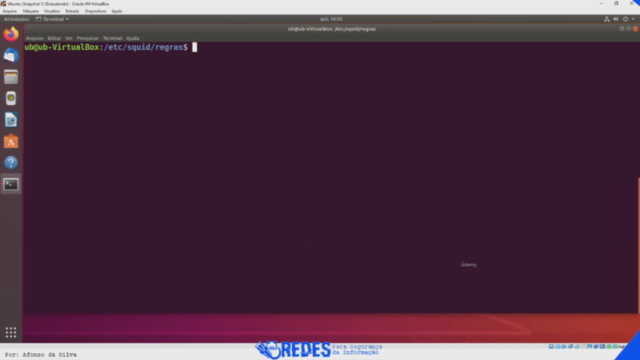Open Rhythmbox music player in dock
The height and width of the screenshot is (360, 640).
click(11, 98)
